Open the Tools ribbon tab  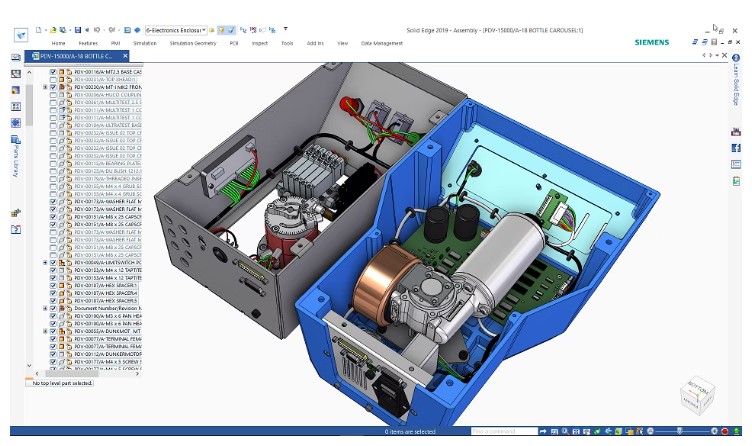(x=287, y=43)
